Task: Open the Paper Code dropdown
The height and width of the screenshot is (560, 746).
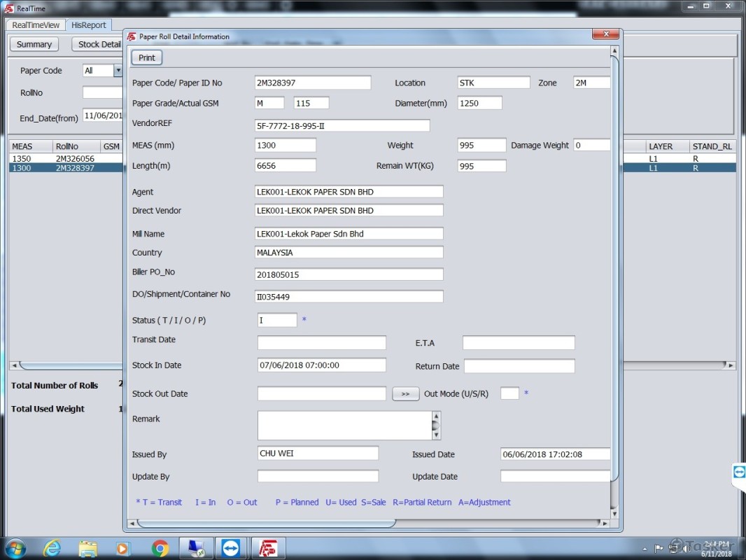Action: [118, 71]
